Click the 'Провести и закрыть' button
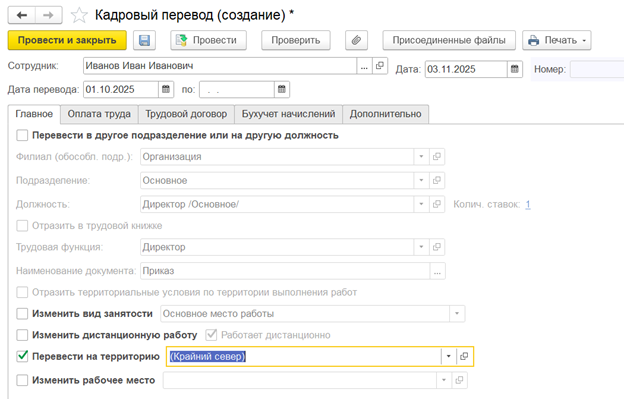The height and width of the screenshot is (399, 624). pyautogui.click(x=67, y=40)
